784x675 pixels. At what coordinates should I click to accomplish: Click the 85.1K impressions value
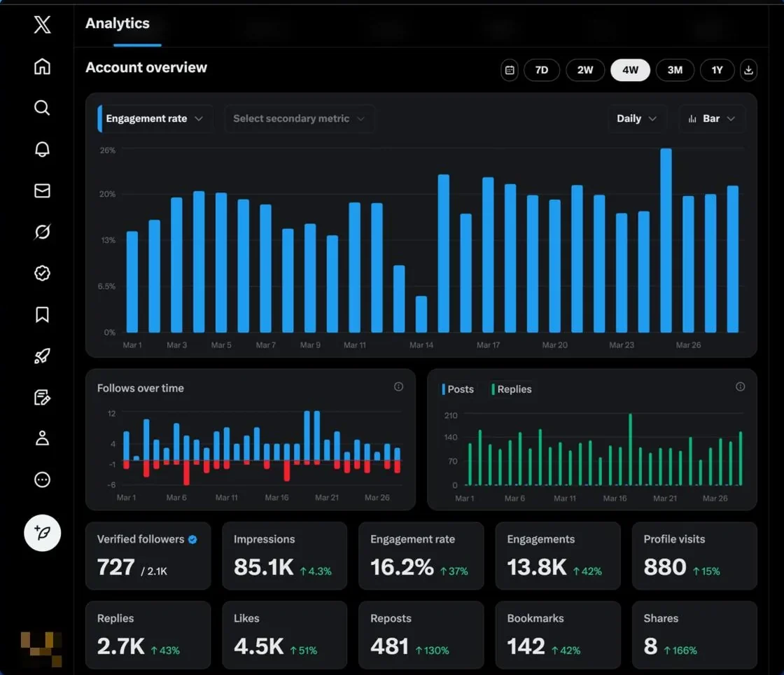click(x=263, y=567)
